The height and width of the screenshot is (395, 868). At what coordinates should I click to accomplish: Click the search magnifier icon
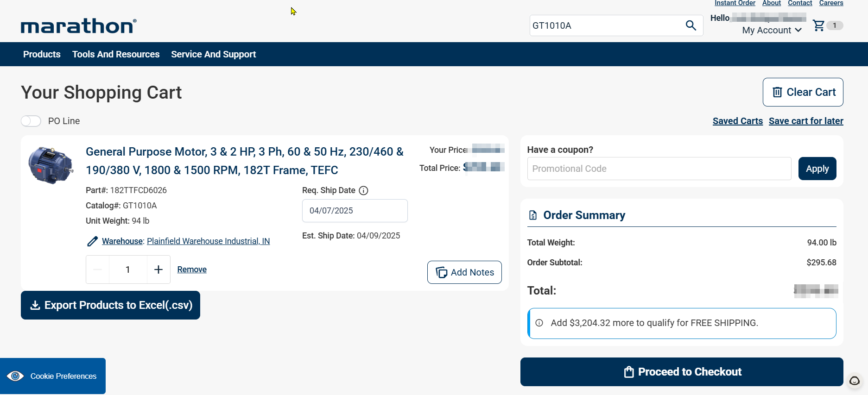(x=691, y=25)
